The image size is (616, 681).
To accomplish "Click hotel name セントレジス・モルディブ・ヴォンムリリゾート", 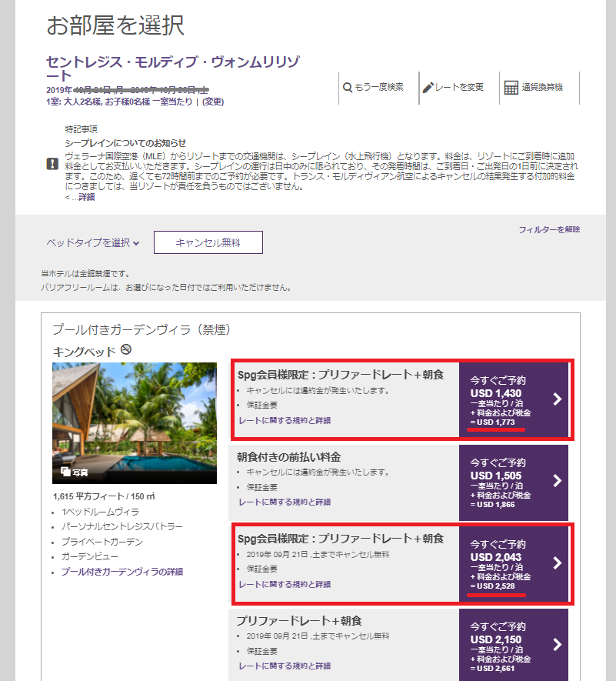I will coord(173,68).
